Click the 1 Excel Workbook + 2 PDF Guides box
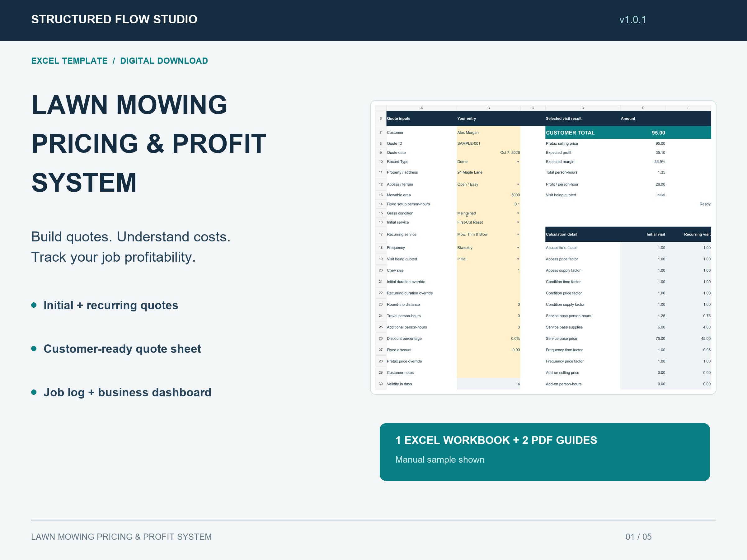 [545, 452]
